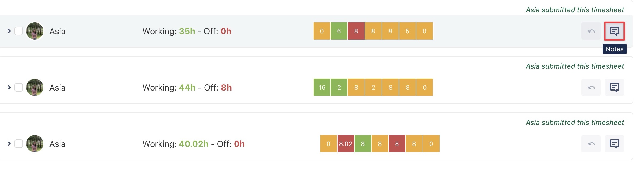Click the red 8-hour day cell in 35h row

(x=356, y=31)
